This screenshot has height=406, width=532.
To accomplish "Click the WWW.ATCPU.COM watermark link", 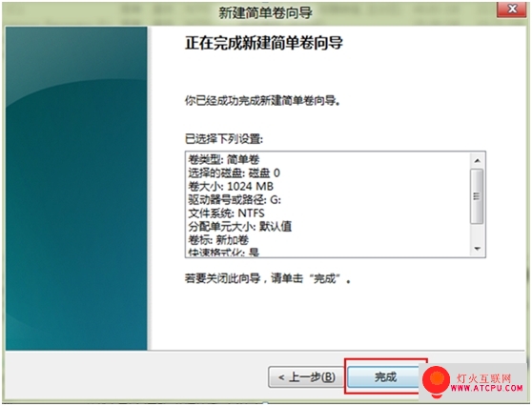I will [486, 388].
